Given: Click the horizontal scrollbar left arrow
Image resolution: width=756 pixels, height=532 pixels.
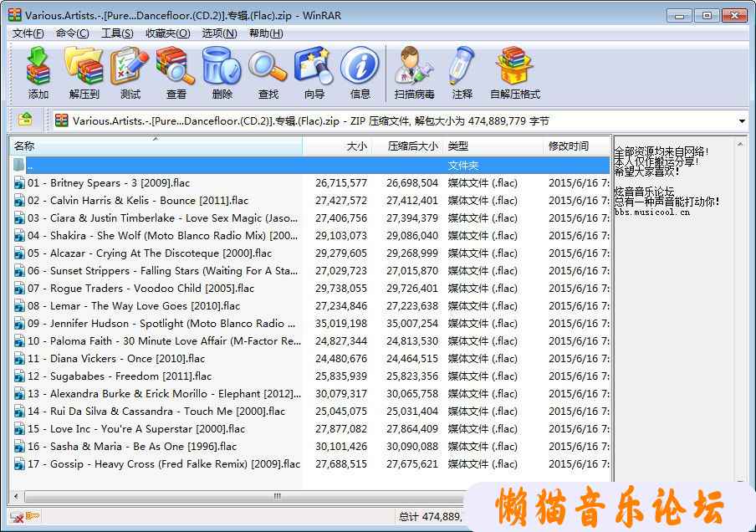Looking at the screenshot, I should click(17, 496).
